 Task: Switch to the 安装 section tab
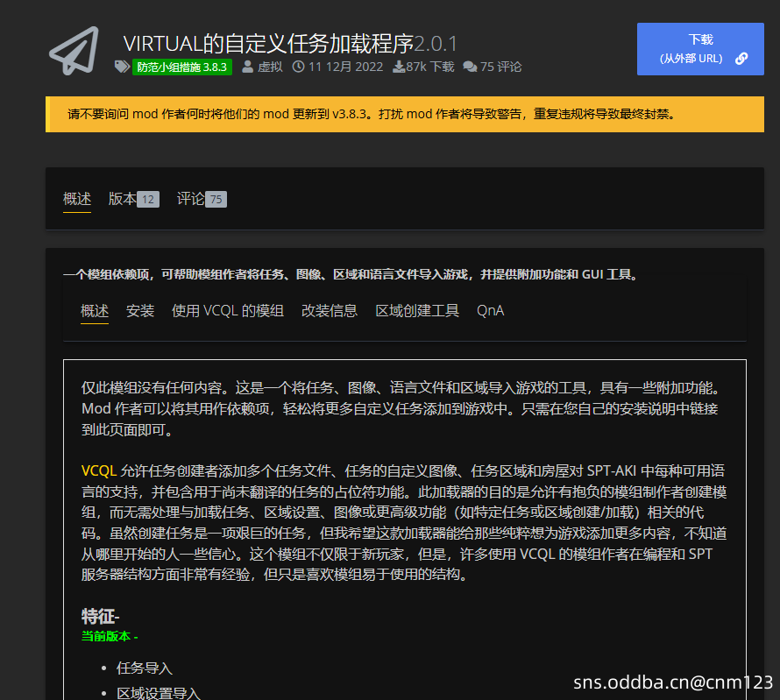tap(140, 310)
